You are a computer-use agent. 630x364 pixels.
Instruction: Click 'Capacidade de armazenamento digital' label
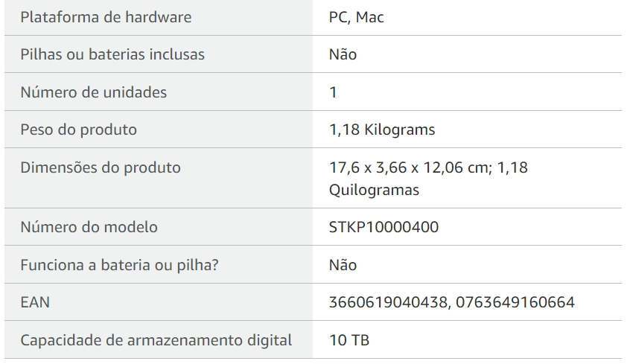click(x=156, y=341)
